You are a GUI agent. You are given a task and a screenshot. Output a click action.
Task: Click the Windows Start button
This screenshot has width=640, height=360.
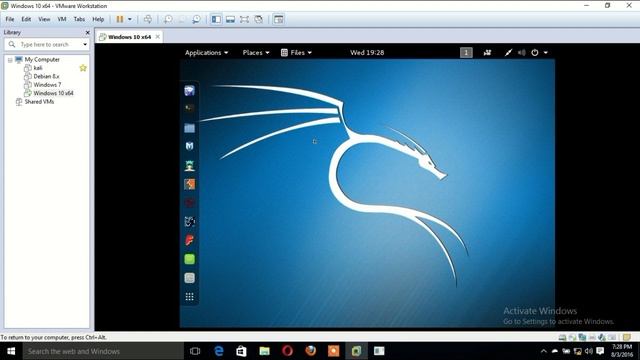11,351
